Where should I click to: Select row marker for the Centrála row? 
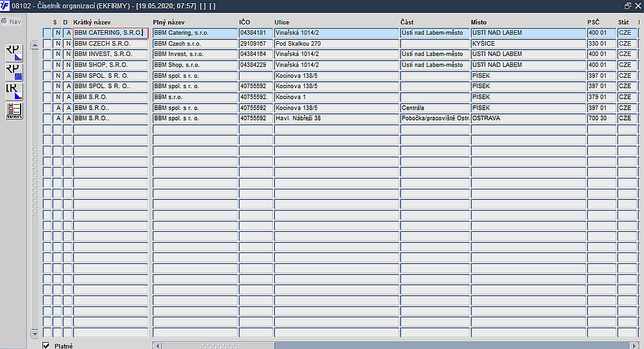click(x=47, y=108)
